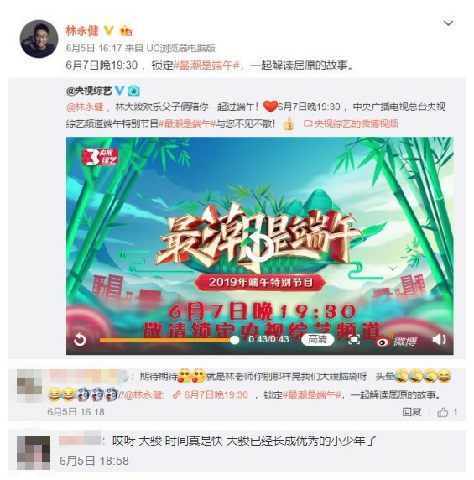This screenshot has height=480, width=474.
Task: Replay the video with the replay icon
Action: click(80, 340)
